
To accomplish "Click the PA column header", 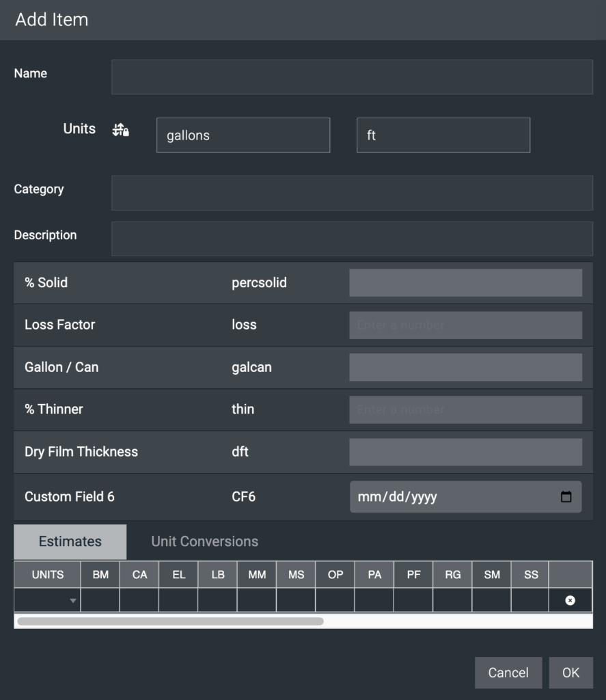I will (x=374, y=574).
